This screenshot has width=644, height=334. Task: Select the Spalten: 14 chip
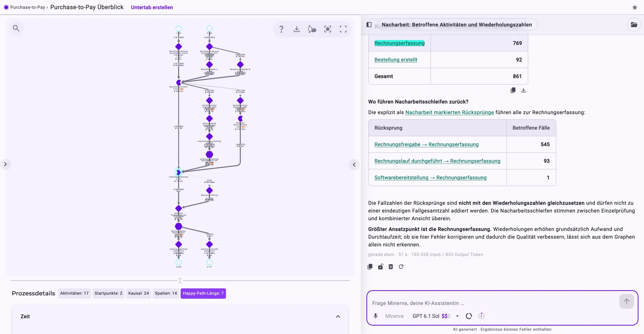[166, 293]
